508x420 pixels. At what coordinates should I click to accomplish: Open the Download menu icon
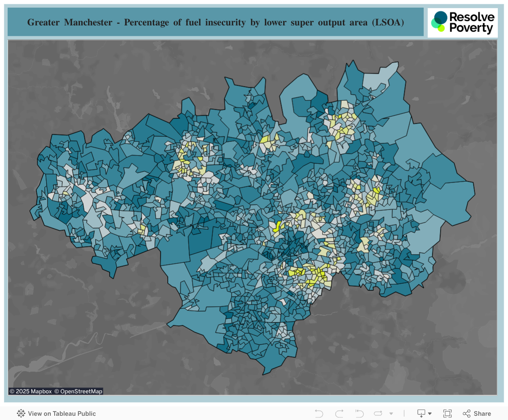pyautogui.click(x=424, y=414)
